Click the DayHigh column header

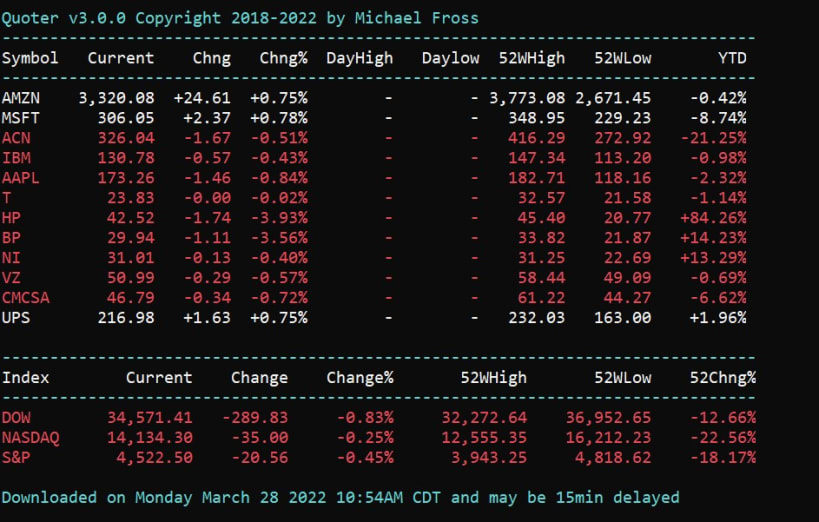point(359,58)
